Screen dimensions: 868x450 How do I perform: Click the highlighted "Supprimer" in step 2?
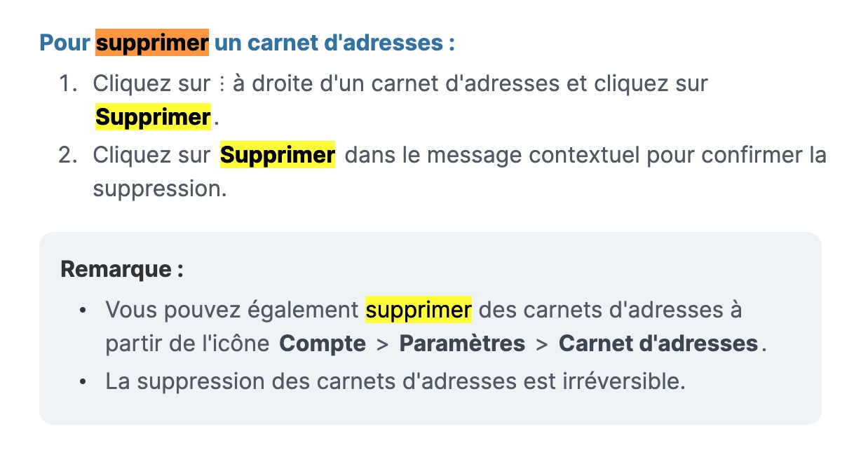coord(278,154)
